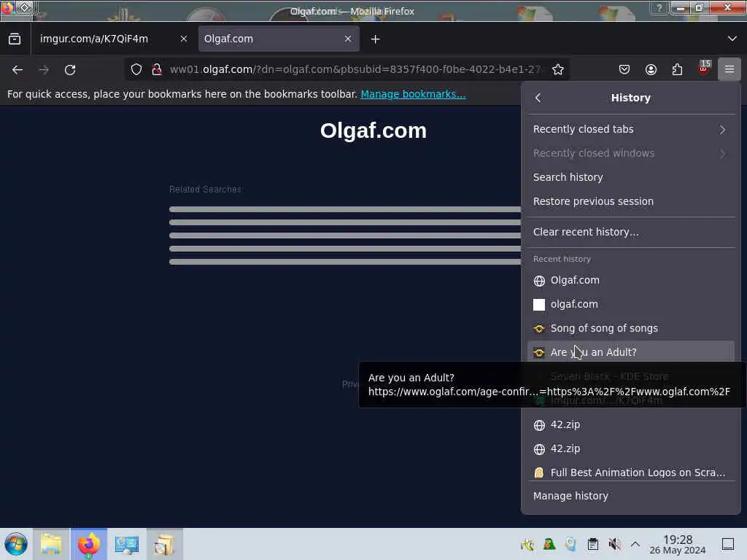Open the tracking protection shield icon
747x560 pixels.
[136, 69]
